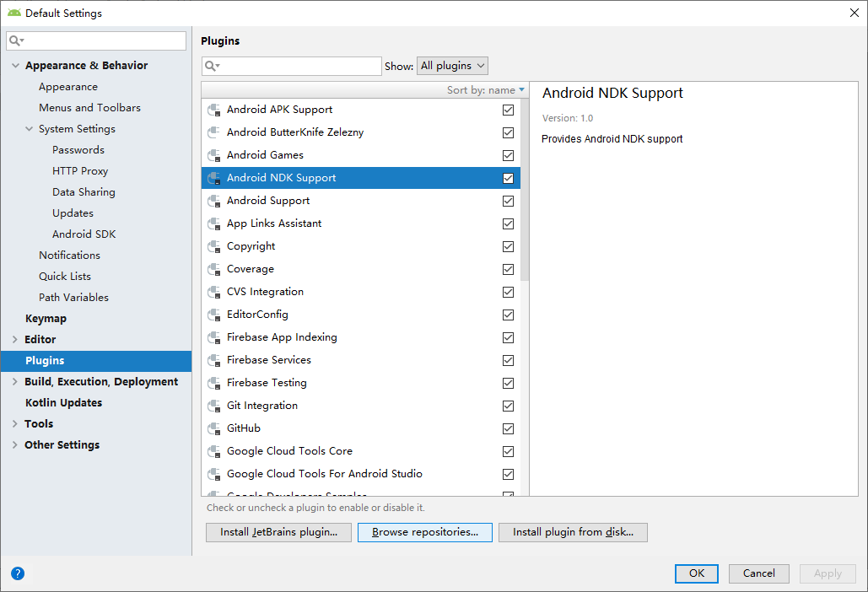
Task: Open the Keymap settings page
Action: click(46, 319)
